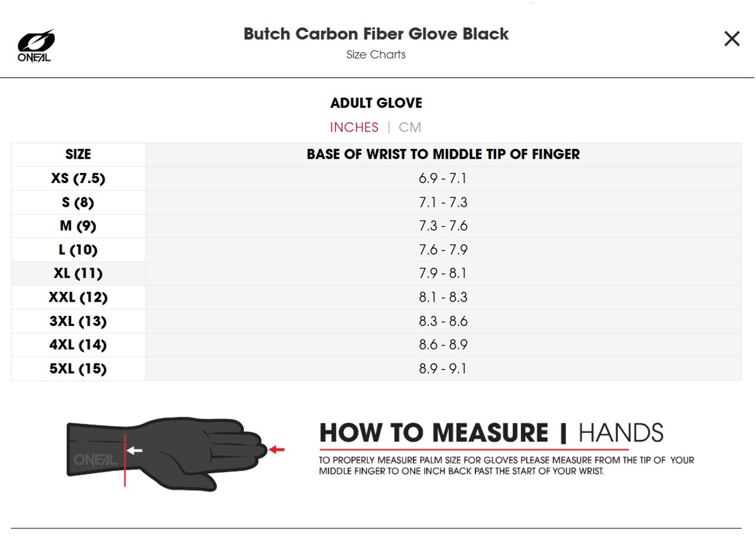Close the size chart dialog
This screenshot has height=542, width=756.
pos(732,39)
